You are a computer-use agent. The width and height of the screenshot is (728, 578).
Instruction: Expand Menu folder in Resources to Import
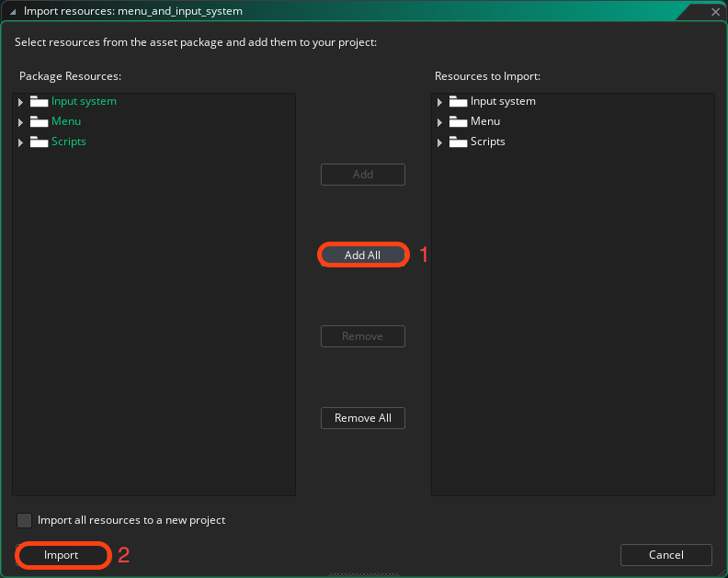tap(439, 122)
